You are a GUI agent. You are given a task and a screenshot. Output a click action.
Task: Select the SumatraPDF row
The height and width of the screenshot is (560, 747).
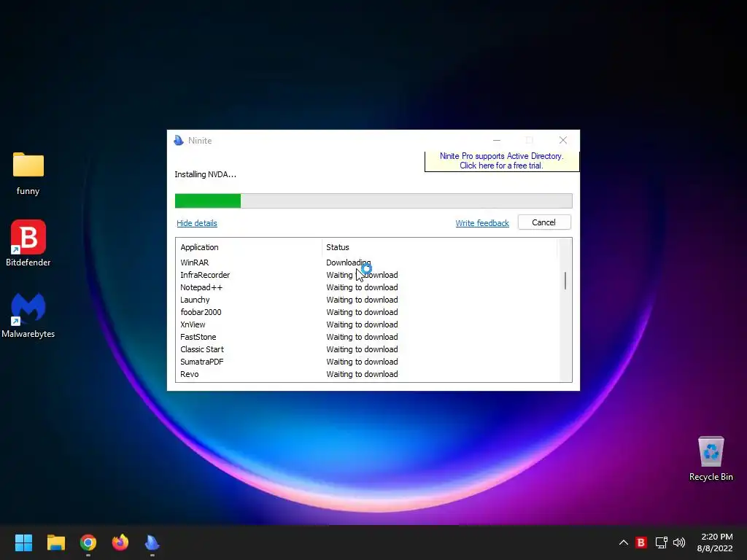[366, 362]
